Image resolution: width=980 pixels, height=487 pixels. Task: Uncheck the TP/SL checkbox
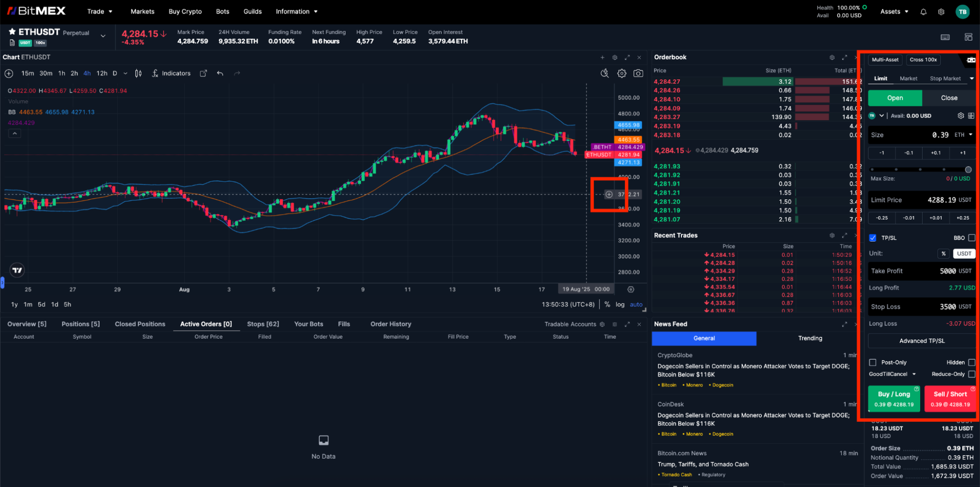[873, 238]
